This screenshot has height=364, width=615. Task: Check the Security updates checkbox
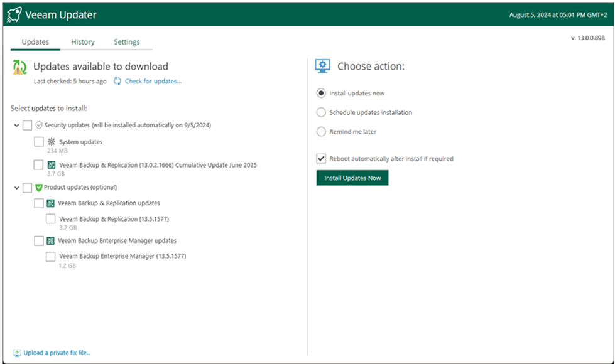(27, 126)
